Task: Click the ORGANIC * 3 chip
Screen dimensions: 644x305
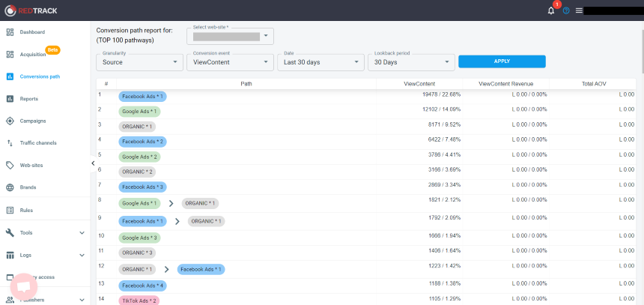Action: [137, 253]
